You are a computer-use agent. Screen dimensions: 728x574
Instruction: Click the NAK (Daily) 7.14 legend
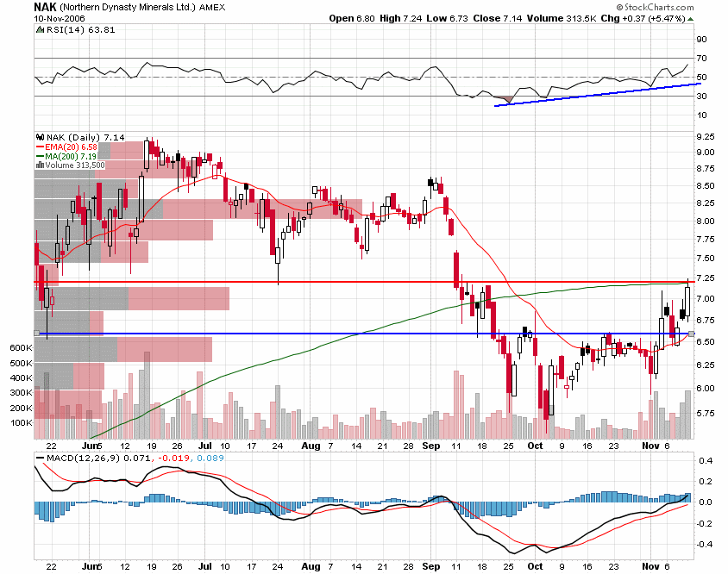tap(85, 137)
